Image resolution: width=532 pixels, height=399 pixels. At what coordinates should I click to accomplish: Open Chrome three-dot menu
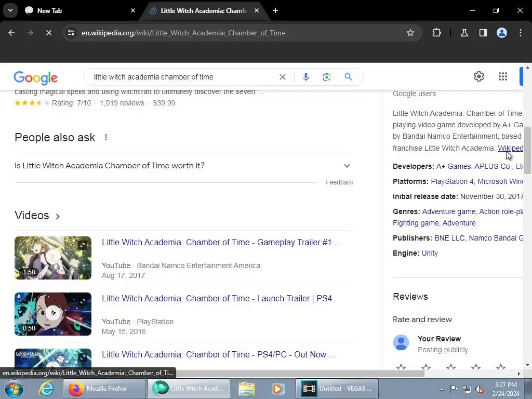pos(521,33)
